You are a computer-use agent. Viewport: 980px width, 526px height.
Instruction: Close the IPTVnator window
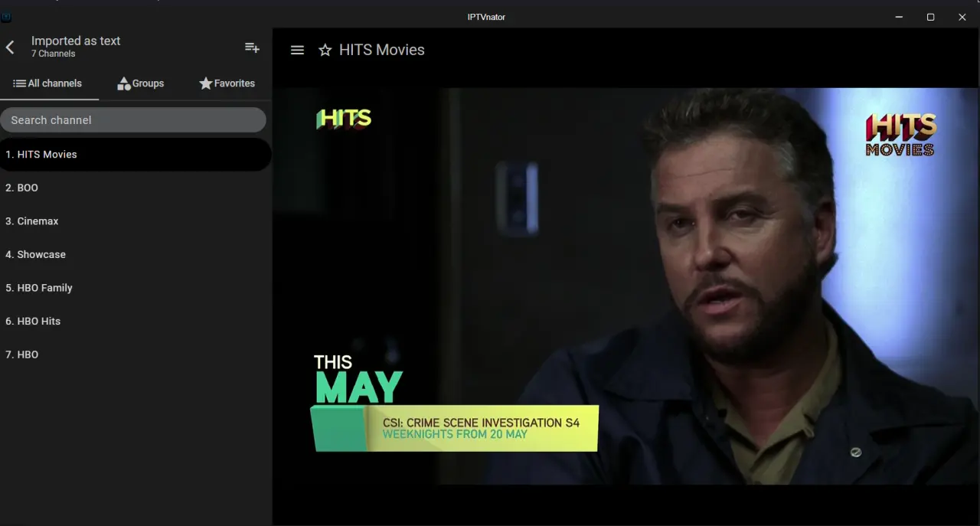tap(962, 17)
